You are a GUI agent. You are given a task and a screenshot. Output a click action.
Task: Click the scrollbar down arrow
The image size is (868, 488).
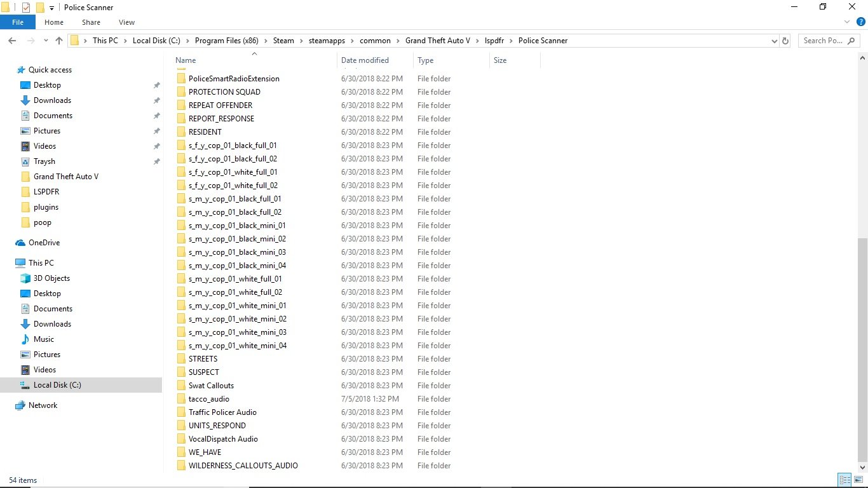[x=862, y=468]
